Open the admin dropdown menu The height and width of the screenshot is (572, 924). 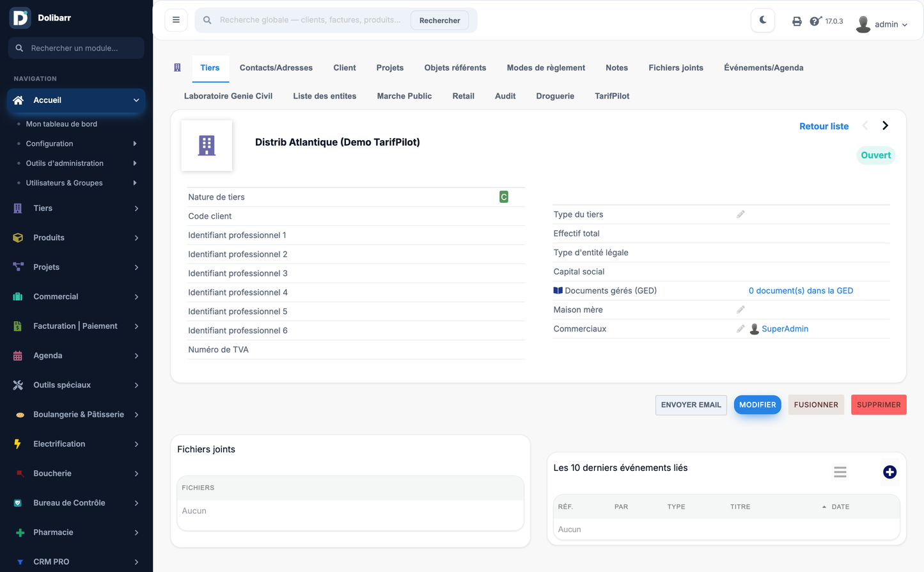pyautogui.click(x=891, y=24)
